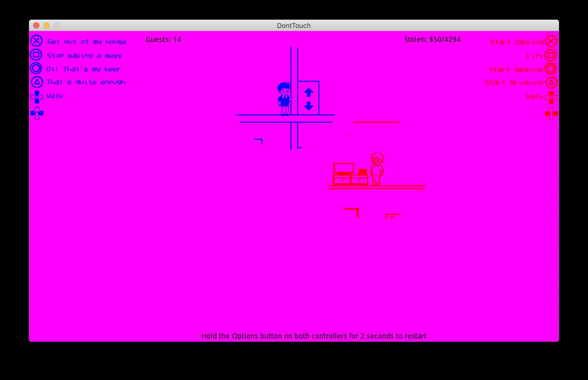Screen dimensions: 588x380
Task: Click the 'Start Drinking' text
Action: [x=514, y=83]
